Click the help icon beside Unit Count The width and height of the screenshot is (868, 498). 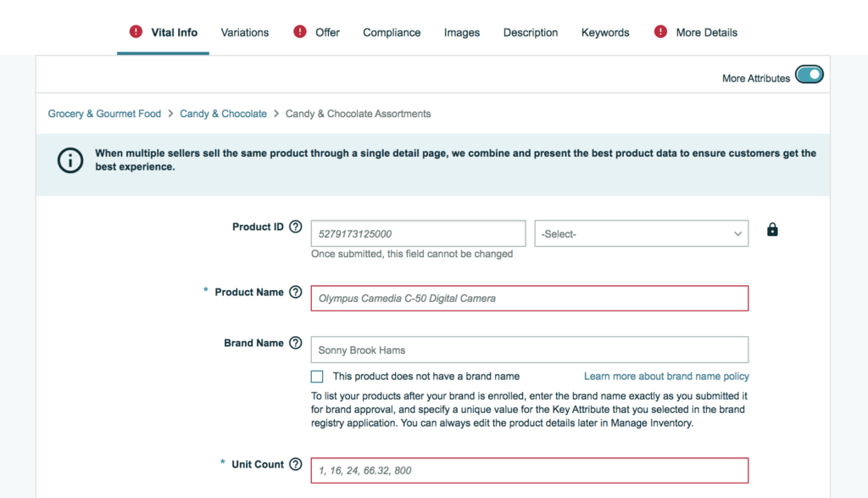pyautogui.click(x=295, y=465)
